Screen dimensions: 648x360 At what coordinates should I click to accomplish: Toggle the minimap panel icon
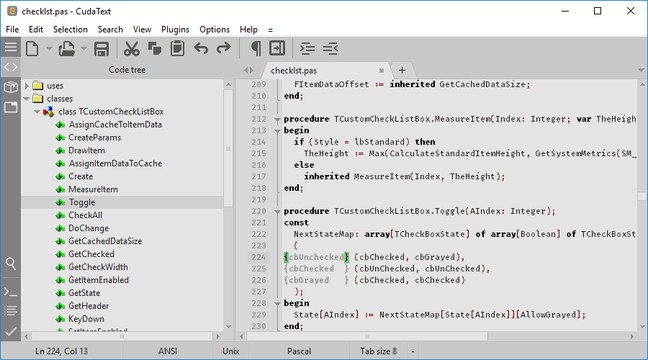click(x=277, y=48)
